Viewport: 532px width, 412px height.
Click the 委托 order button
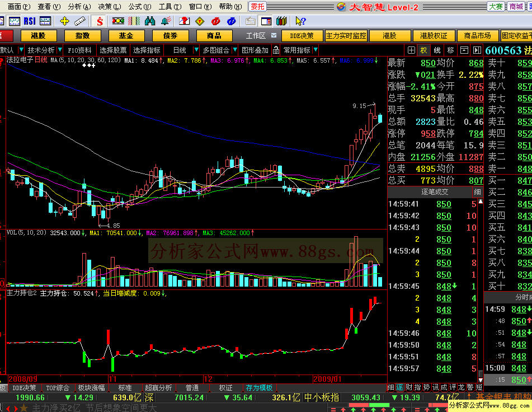pyautogui.click(x=257, y=7)
